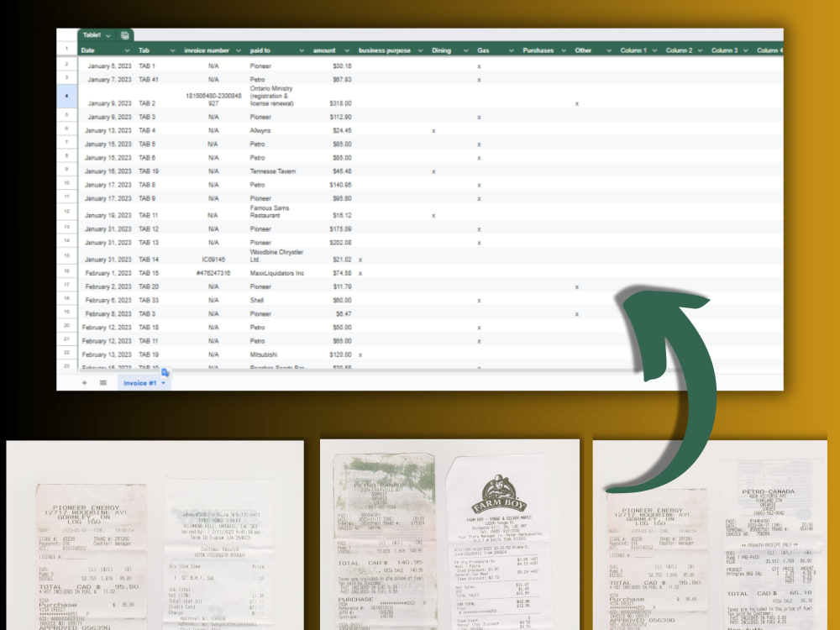Select the Woodbine Chrystler Ltd. cell
Viewport: 840px width, 630px height.
(x=276, y=255)
